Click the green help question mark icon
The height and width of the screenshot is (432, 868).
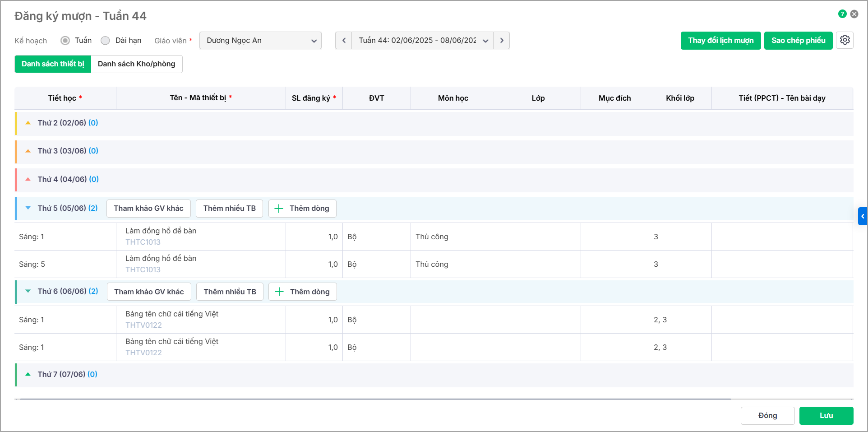842,14
